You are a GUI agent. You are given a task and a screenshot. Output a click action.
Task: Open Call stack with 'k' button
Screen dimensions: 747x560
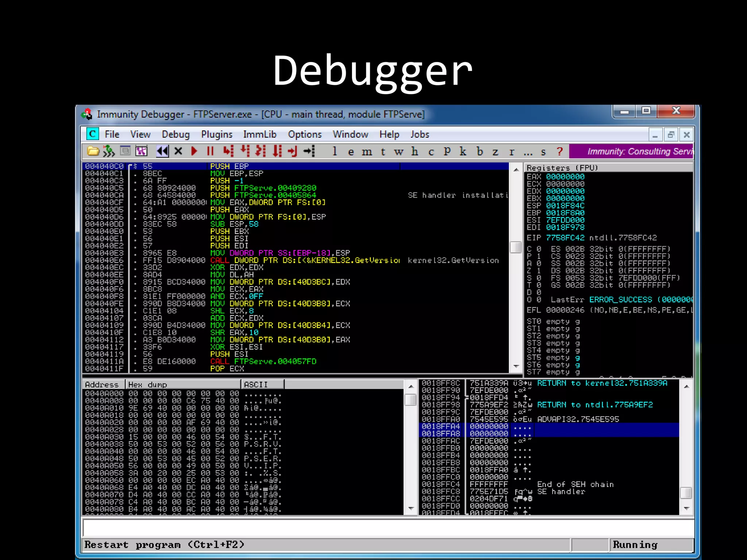click(x=463, y=151)
